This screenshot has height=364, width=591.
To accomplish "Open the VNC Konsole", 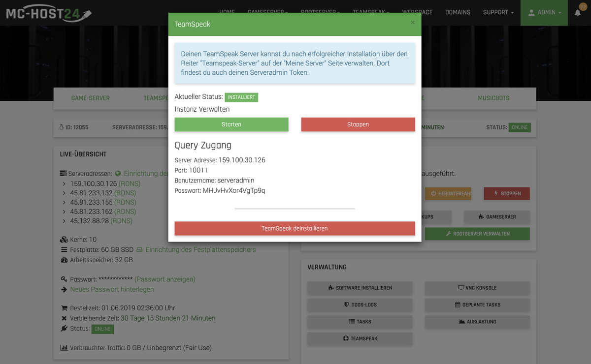I will coord(477,288).
